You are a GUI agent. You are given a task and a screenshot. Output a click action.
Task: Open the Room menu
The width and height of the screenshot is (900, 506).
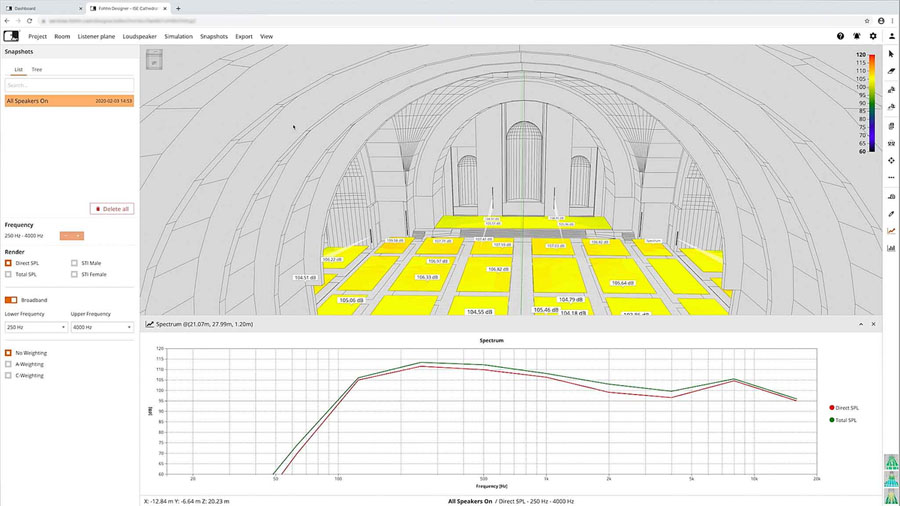coord(62,36)
